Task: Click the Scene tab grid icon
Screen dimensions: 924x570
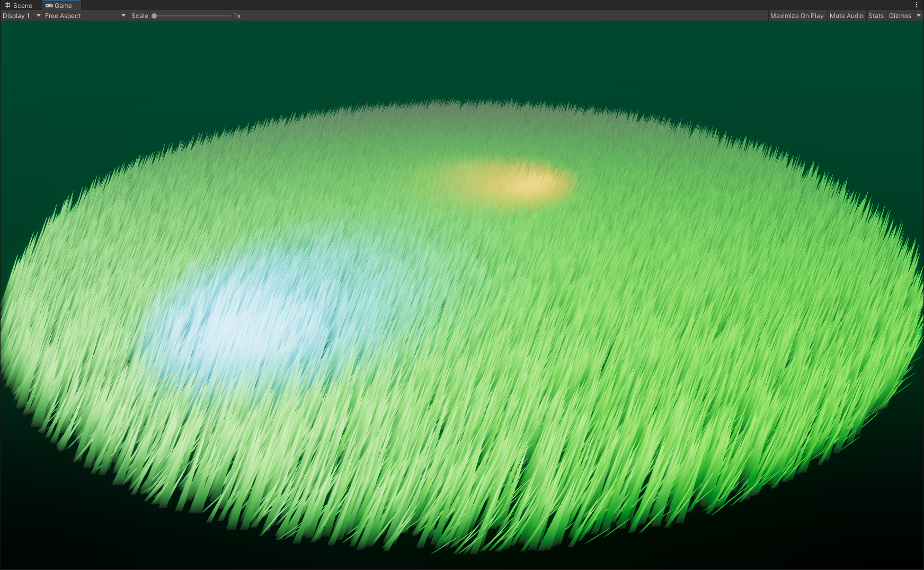Action: tap(7, 5)
